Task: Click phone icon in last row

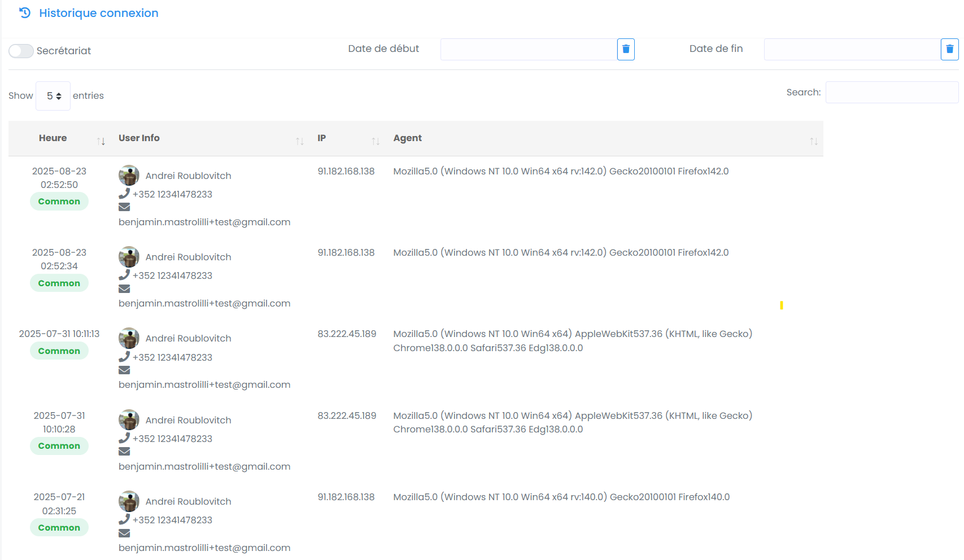Action: click(x=124, y=519)
